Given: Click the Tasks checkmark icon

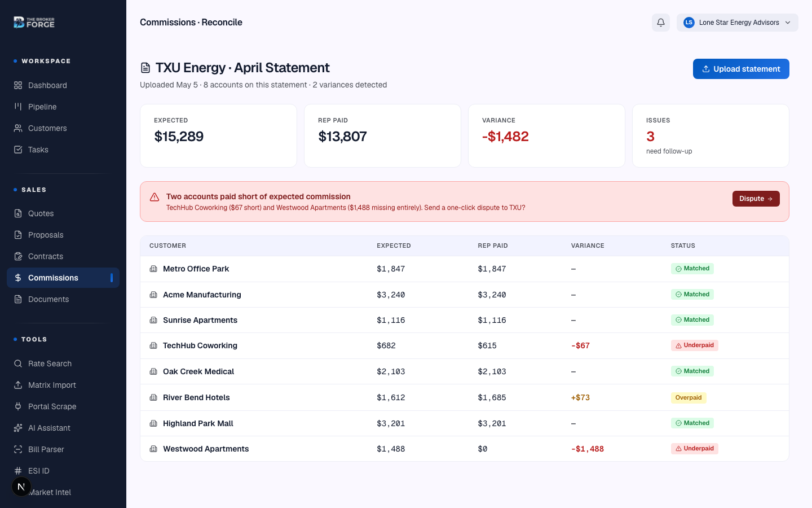Looking at the screenshot, I should point(18,150).
